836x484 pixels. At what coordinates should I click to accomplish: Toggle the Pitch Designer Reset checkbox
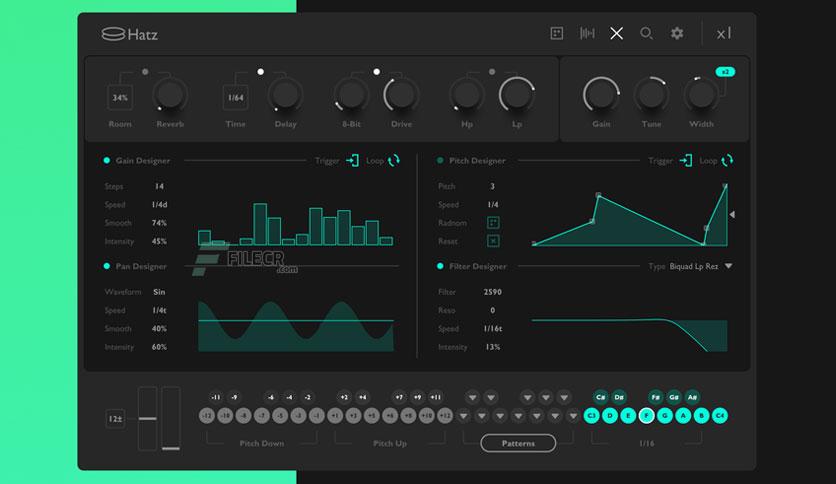pyautogui.click(x=493, y=241)
